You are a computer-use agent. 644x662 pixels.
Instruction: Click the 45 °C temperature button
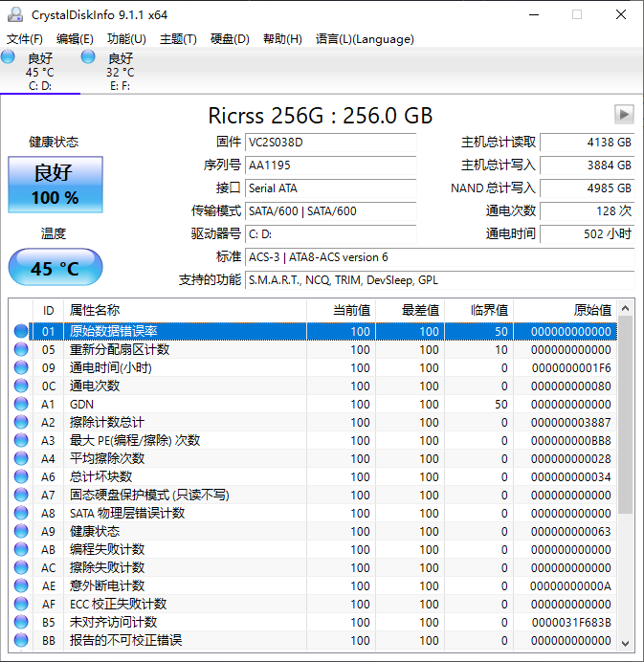[55, 268]
